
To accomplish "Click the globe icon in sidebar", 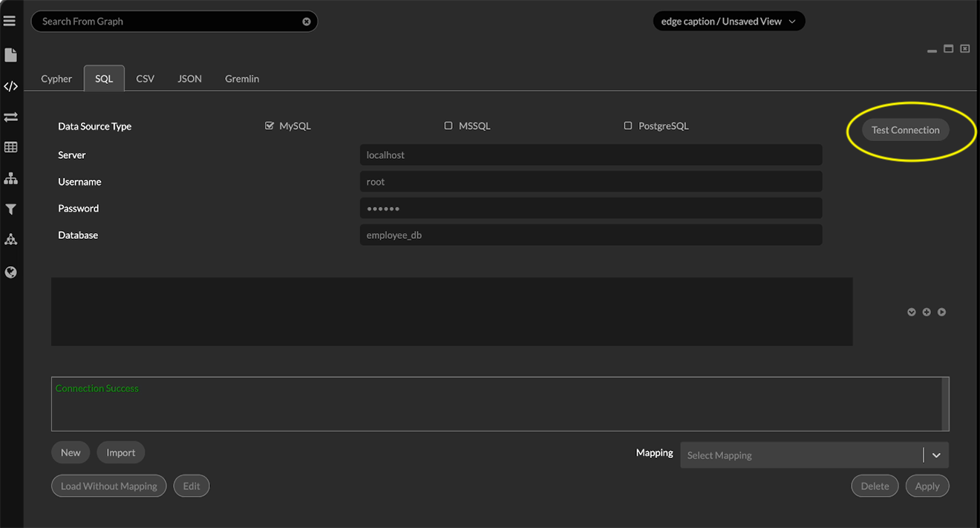I will pos(10,273).
